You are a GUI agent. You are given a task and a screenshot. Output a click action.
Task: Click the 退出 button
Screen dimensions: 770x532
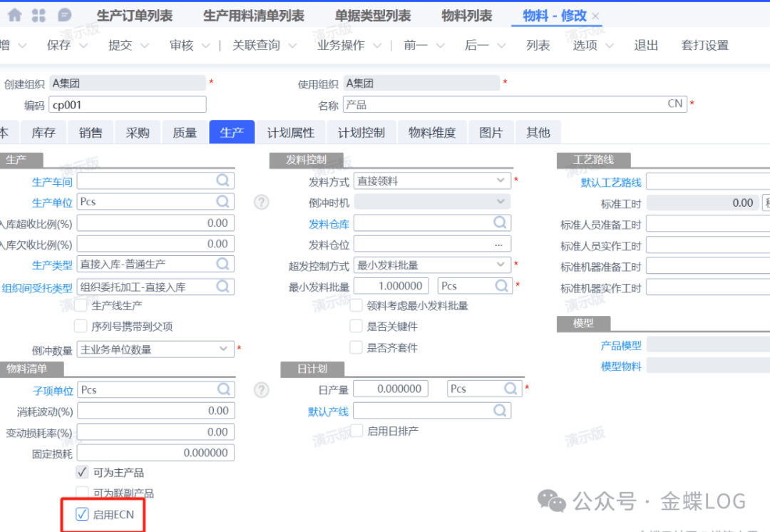coord(646,46)
